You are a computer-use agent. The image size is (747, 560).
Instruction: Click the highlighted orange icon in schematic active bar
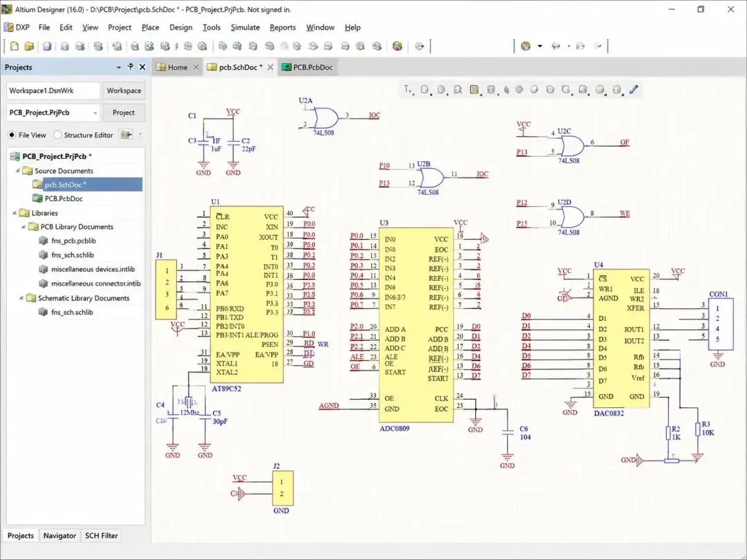(x=474, y=89)
